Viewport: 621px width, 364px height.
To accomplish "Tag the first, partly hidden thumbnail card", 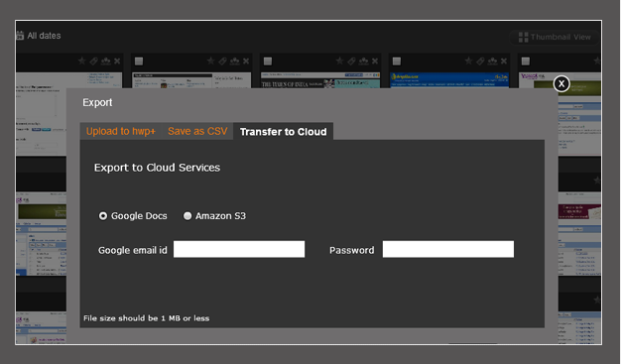I will [94, 61].
